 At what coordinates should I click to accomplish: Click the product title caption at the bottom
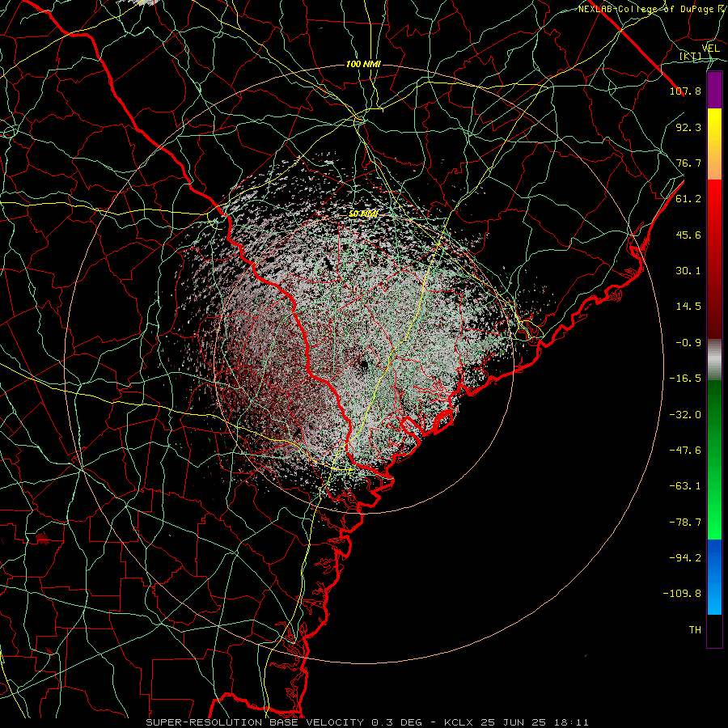point(367,722)
